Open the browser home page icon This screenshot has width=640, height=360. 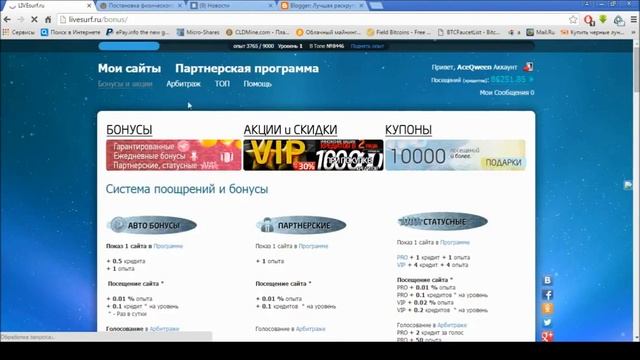48,20
